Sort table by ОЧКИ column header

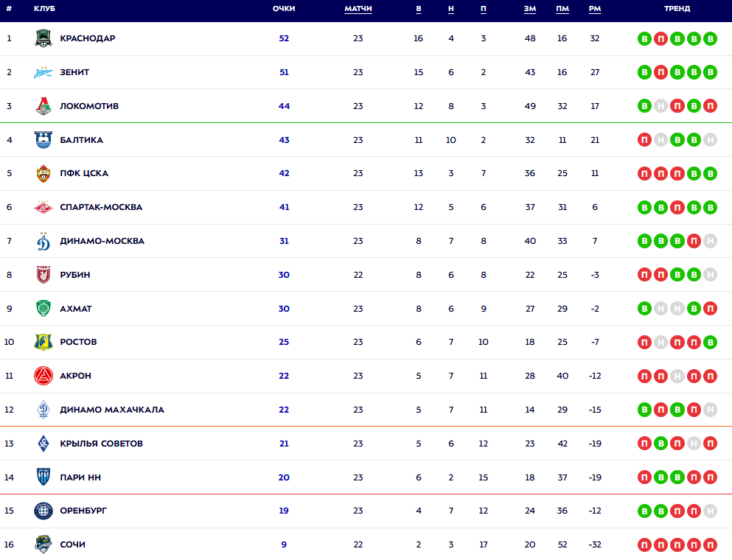tap(284, 9)
